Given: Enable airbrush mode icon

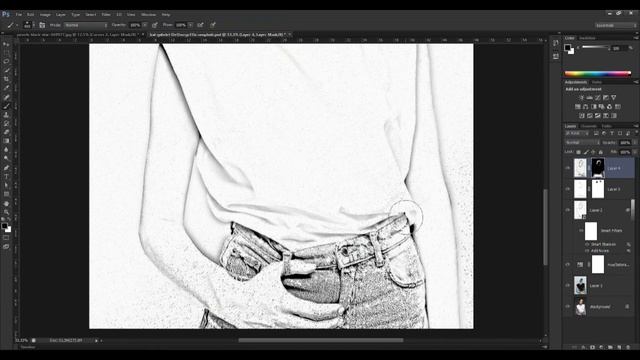Looking at the screenshot, I should click(x=200, y=25).
